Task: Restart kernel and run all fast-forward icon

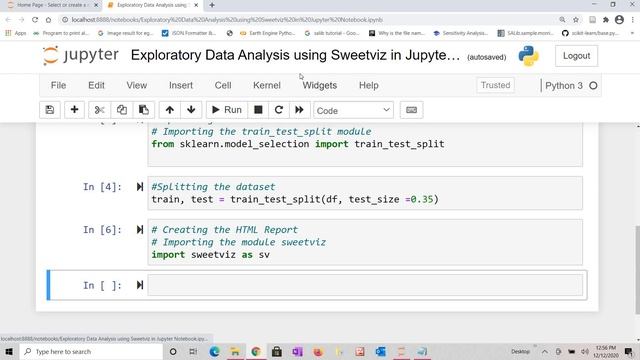Action: click(300, 110)
